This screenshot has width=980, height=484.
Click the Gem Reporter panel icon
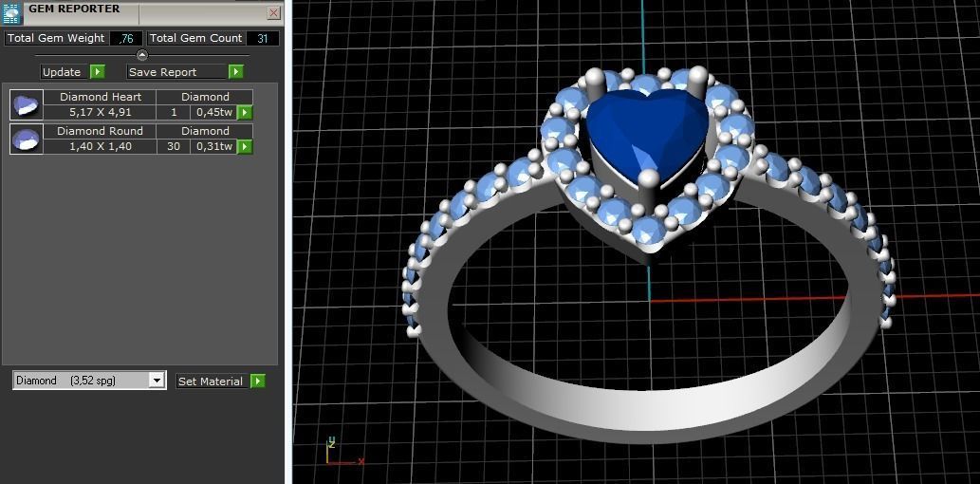(x=12, y=13)
